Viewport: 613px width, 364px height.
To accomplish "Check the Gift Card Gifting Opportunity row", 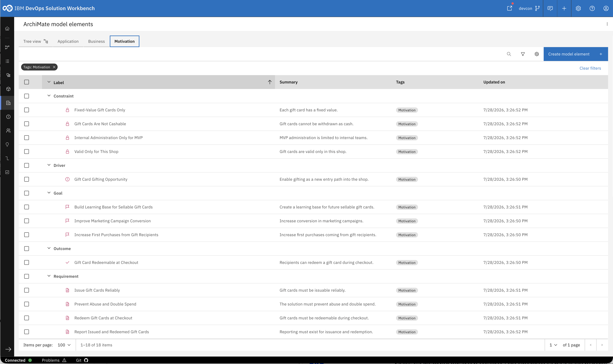I will tap(26, 179).
